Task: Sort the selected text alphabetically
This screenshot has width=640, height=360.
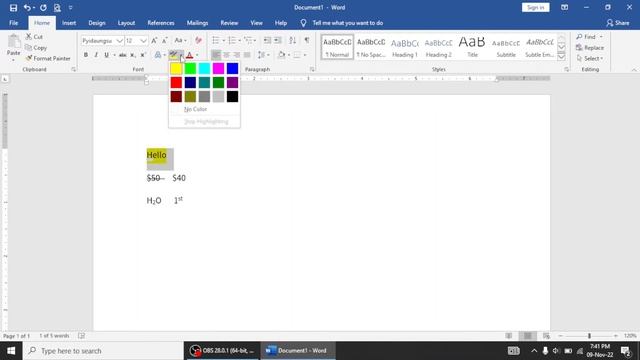Action: pyautogui.click(x=293, y=40)
